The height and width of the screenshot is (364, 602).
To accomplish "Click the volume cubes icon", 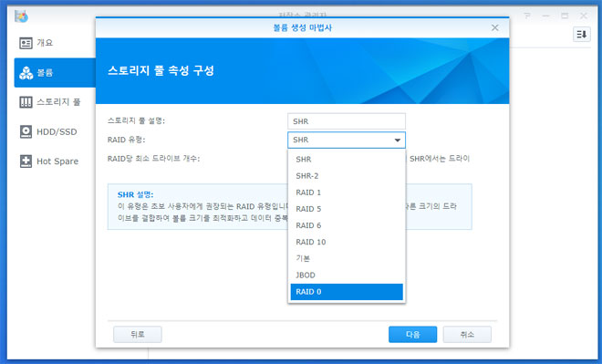I will pyautogui.click(x=26, y=73).
